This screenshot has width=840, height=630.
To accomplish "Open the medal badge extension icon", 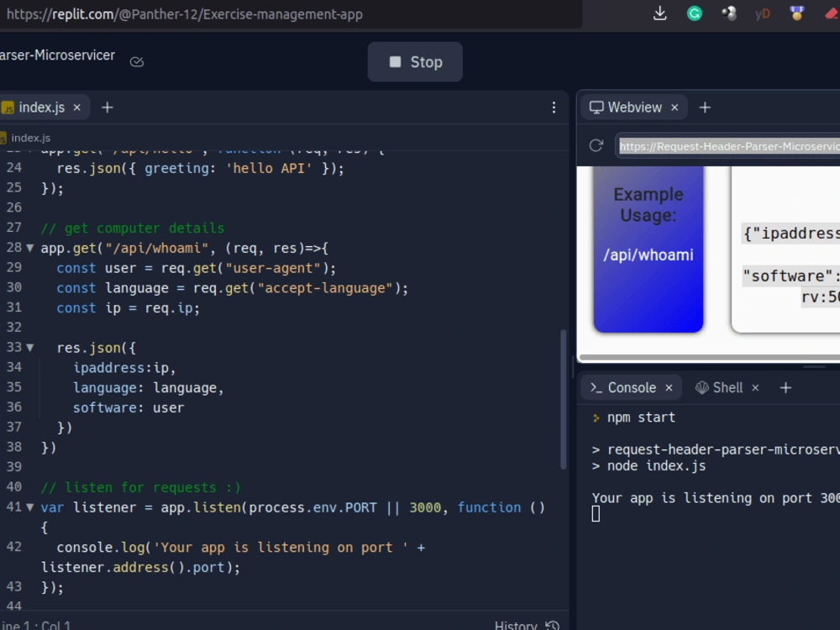I will [x=796, y=13].
